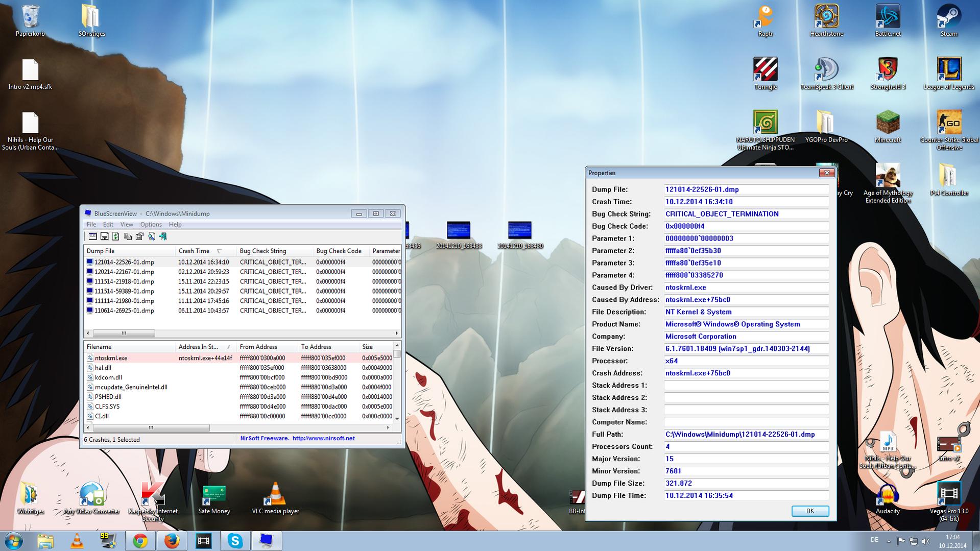Image resolution: width=980 pixels, height=551 pixels.
Task: Select dump file 111514-21918-01.dmp
Action: (x=243, y=281)
